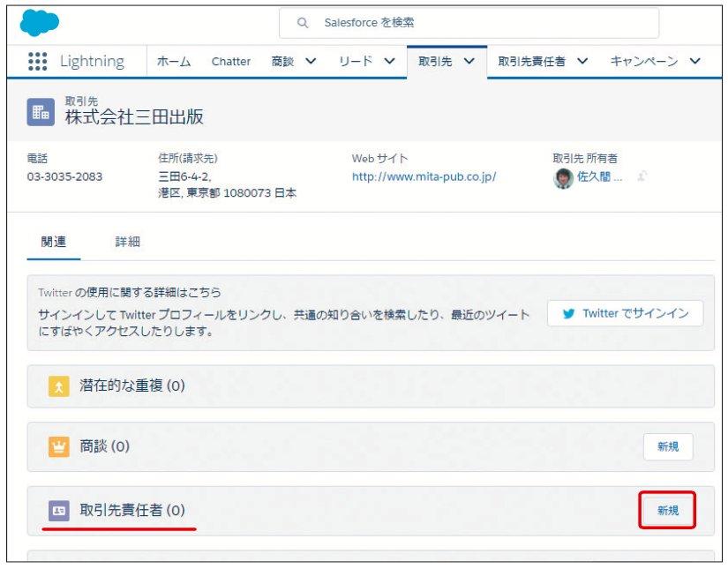Viewport: 728px width, 569px height.
Task: Open the 商談 (0) related list
Action: click(x=104, y=446)
